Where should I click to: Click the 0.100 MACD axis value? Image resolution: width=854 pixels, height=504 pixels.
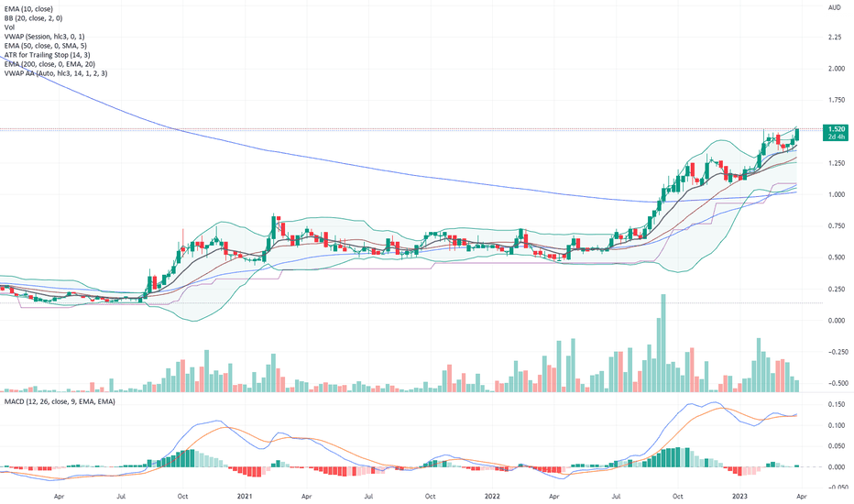836,425
